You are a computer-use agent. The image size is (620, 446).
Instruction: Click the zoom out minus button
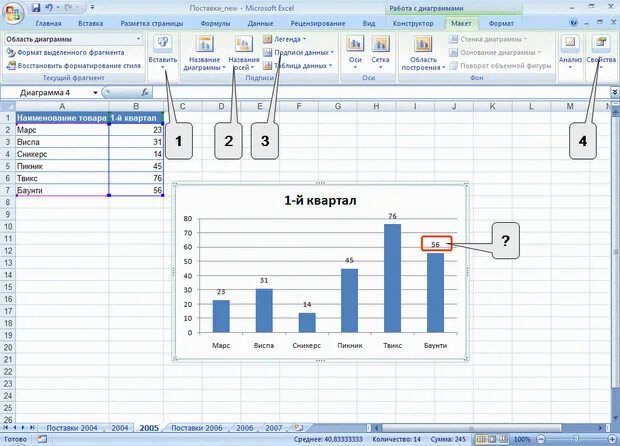(x=541, y=439)
